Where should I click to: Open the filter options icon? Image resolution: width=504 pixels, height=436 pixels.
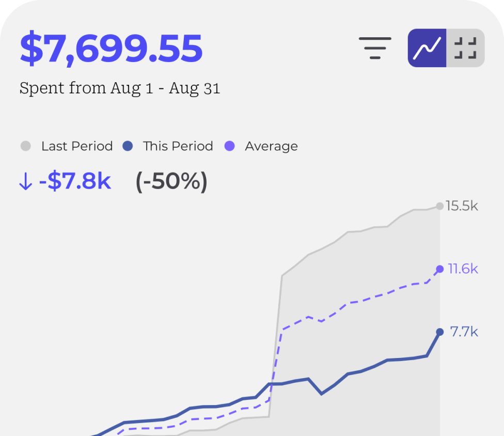pos(375,48)
